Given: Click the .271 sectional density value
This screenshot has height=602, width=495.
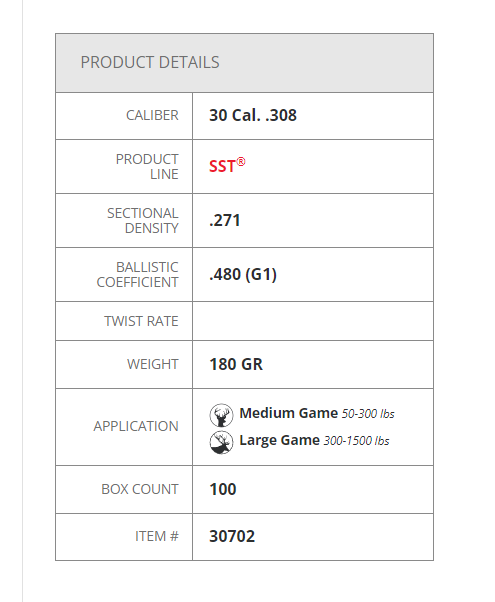Looking at the screenshot, I should pos(225,220).
